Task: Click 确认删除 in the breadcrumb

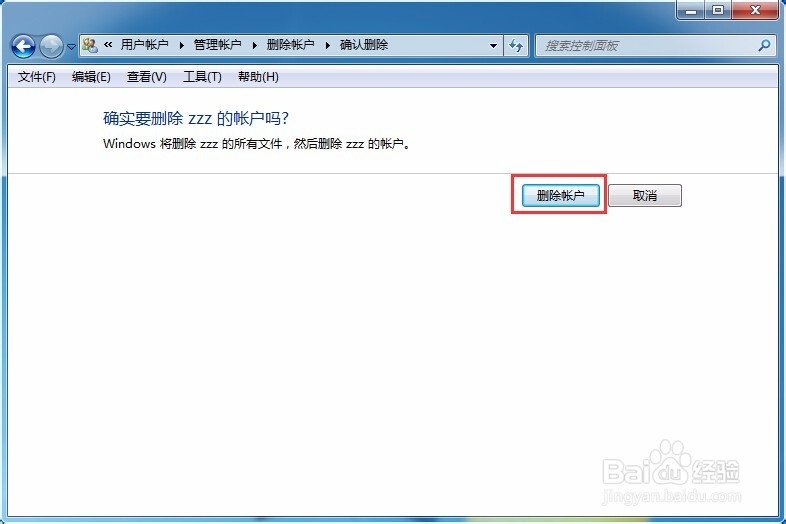Action: pos(364,45)
